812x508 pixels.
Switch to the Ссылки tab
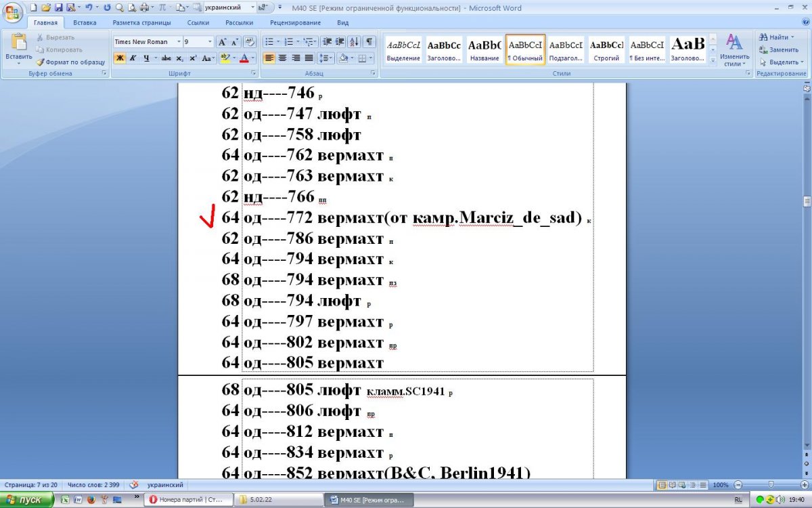[x=198, y=22]
